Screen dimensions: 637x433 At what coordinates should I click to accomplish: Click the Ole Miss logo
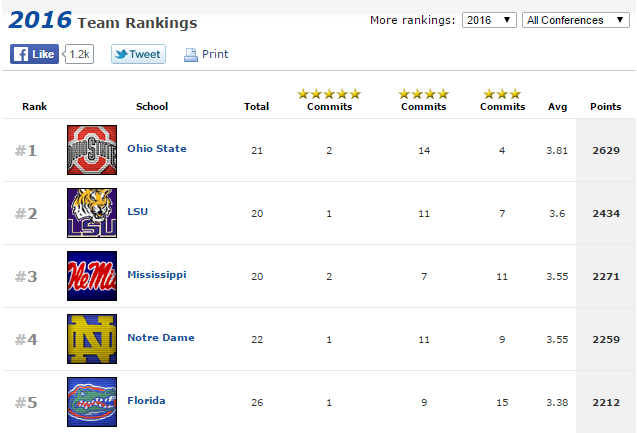pos(92,276)
